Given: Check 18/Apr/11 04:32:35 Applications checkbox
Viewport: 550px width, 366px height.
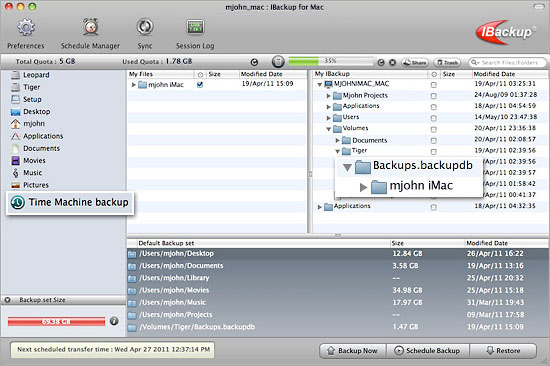Looking at the screenshot, I should 434,207.
